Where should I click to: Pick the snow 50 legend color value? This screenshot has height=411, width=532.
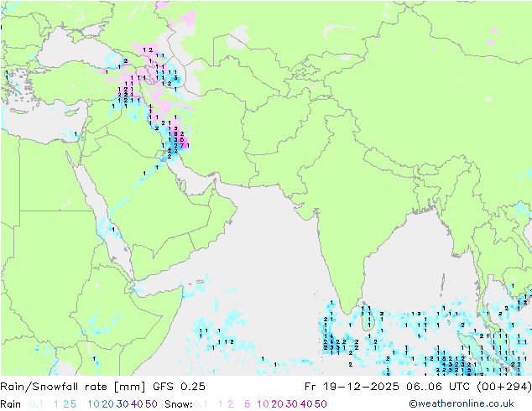(x=321, y=404)
